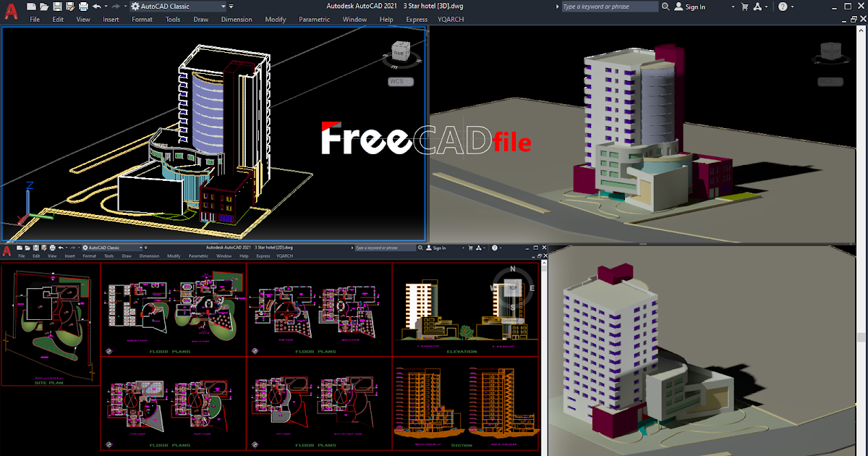Open the AutoCAD Classic workspace dropdown
868x456 pixels.
pyautogui.click(x=224, y=6)
